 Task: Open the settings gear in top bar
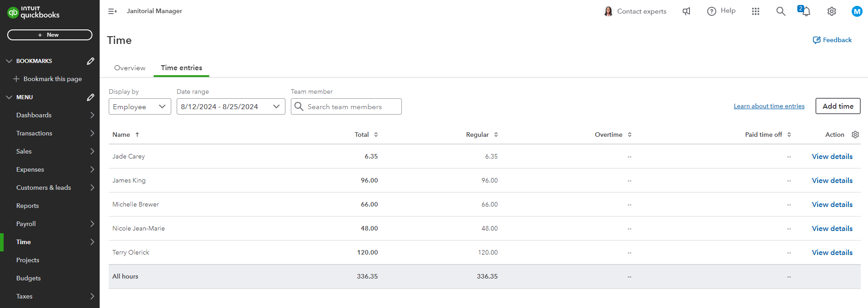click(831, 11)
